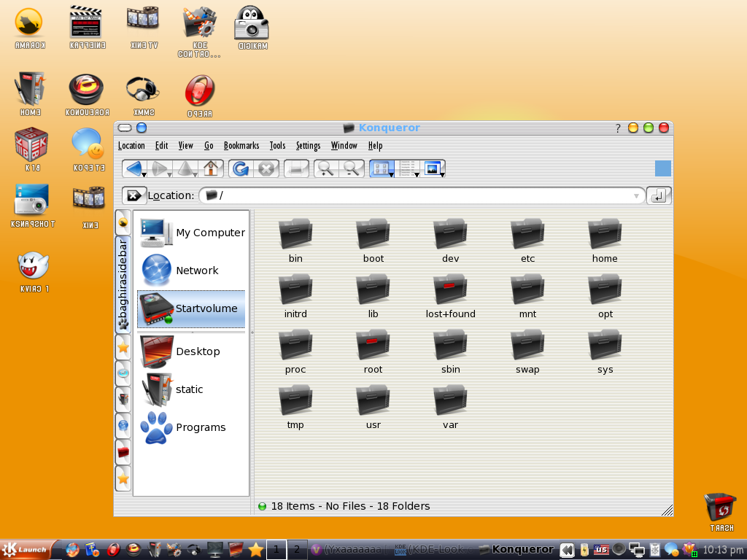This screenshot has height=560, width=747.
Task: Go to the Home folder via house icon
Action: click(211, 168)
